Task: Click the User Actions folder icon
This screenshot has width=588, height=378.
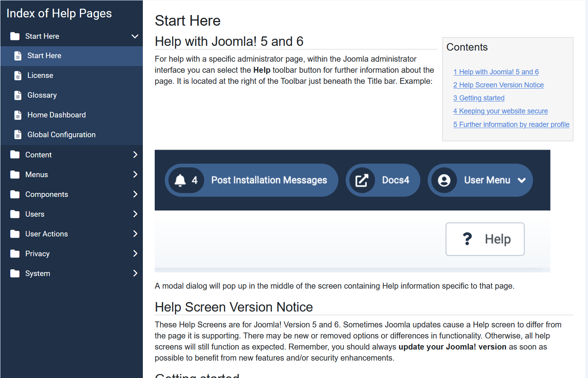Action: click(x=15, y=234)
